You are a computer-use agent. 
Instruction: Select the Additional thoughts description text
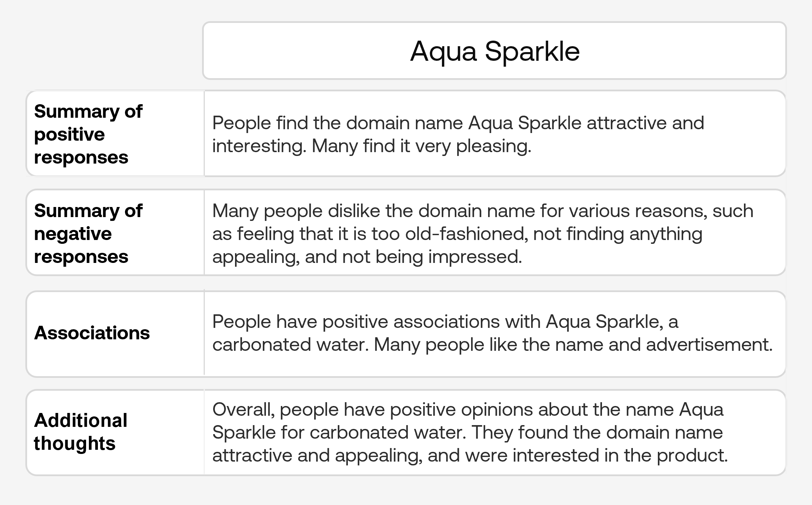pyautogui.click(x=470, y=432)
